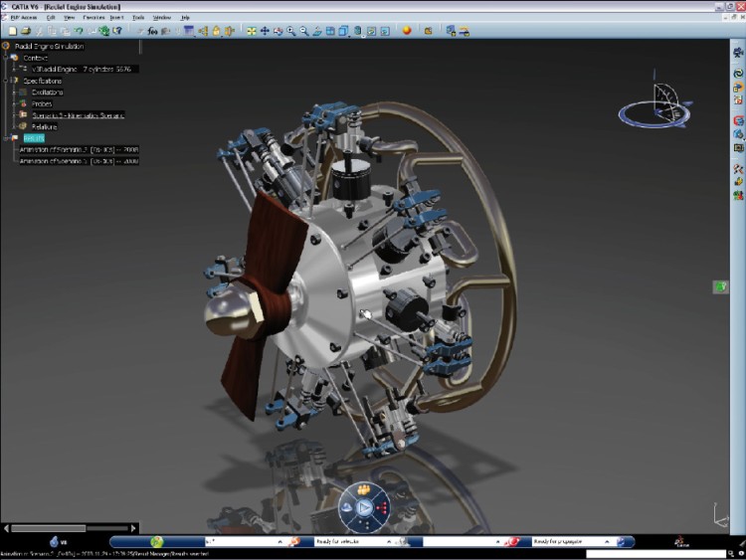
Task: Click the hammer tools icon in right toolbar
Action: tap(737, 168)
